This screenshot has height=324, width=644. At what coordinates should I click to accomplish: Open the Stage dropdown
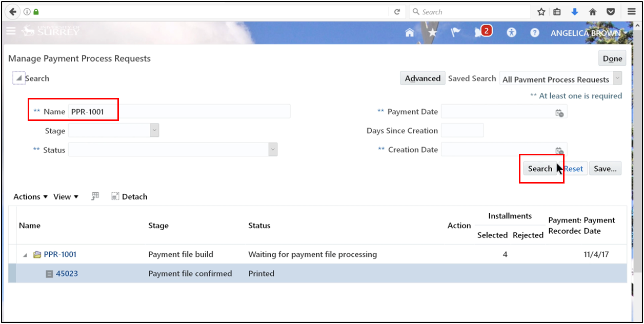tap(154, 130)
